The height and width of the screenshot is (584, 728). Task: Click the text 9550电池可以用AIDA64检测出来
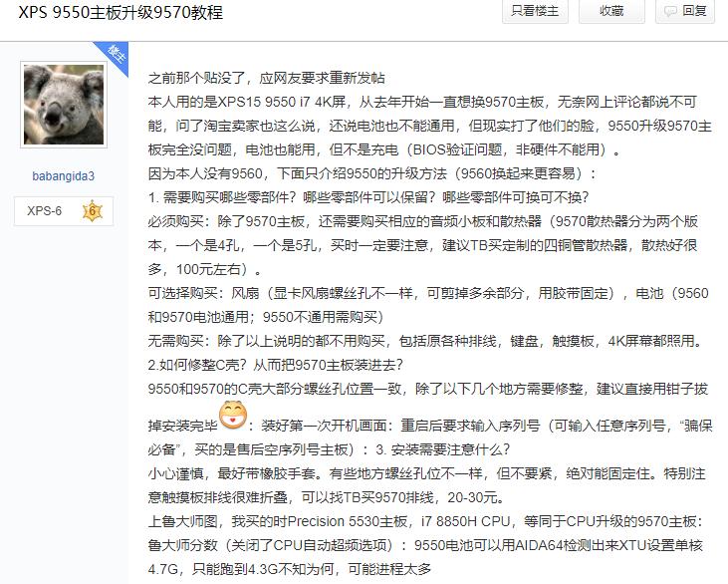tap(517, 545)
